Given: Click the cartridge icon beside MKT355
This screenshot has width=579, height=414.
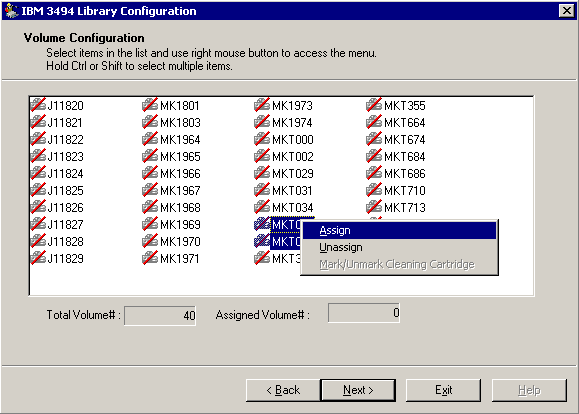Looking at the screenshot, I should click(374, 105).
